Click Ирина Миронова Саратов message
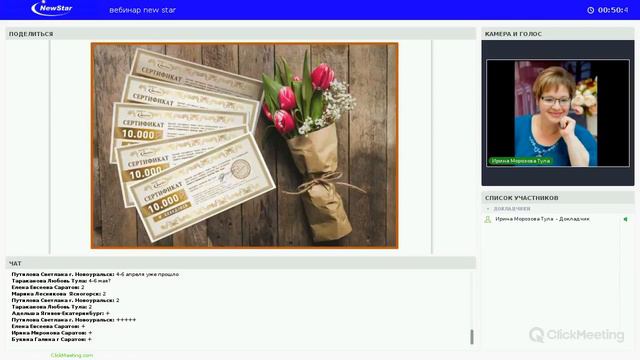 (52, 333)
